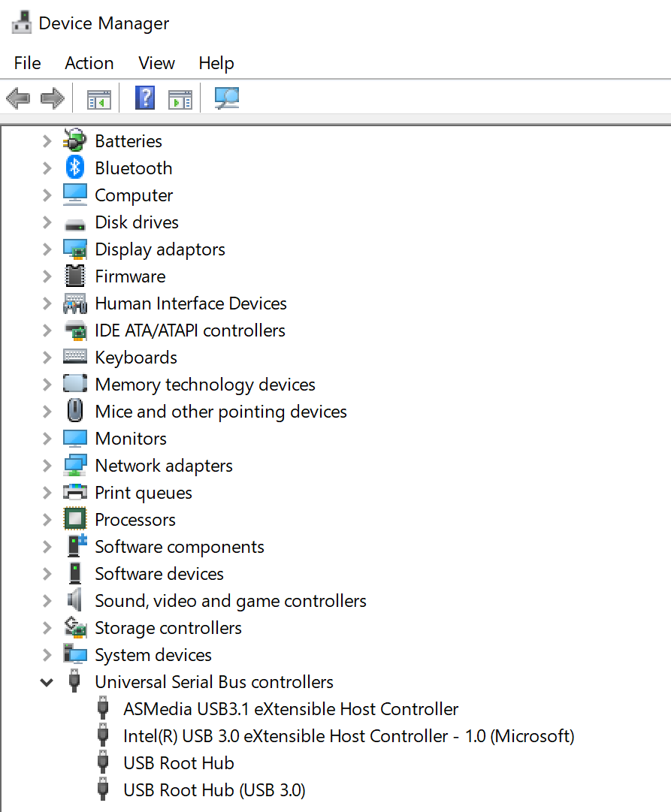
Task: Open the File menu
Action: pos(26,63)
